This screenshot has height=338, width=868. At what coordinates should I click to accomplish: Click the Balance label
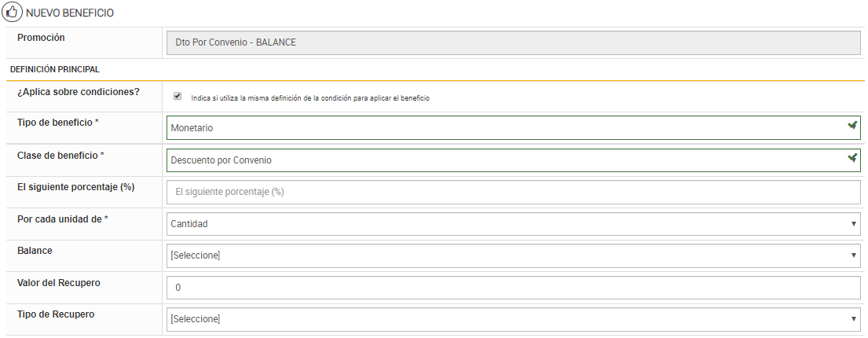coord(35,250)
